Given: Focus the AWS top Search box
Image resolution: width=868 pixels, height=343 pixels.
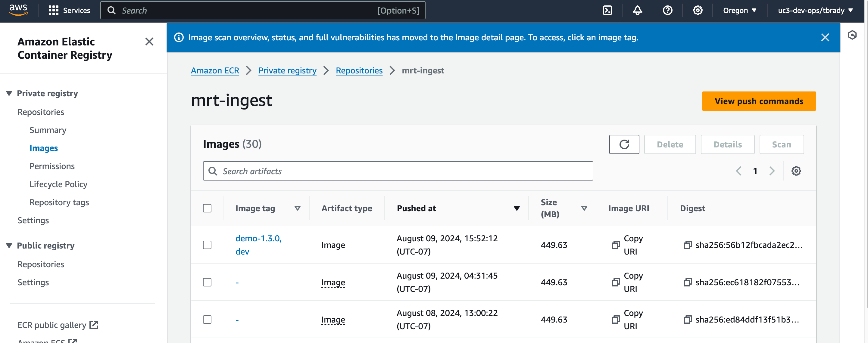Looking at the screenshot, I should 263,11.
